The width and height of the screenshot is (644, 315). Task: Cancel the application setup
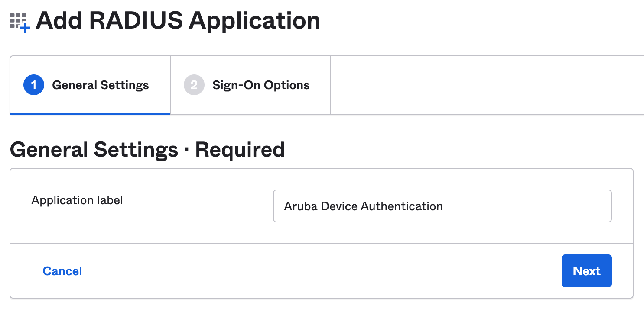coord(62,271)
